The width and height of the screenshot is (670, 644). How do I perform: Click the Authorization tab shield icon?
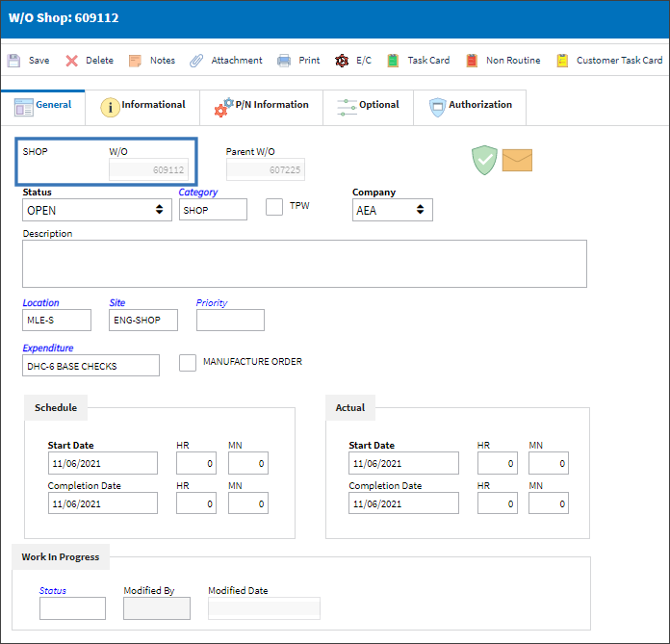coord(438,107)
